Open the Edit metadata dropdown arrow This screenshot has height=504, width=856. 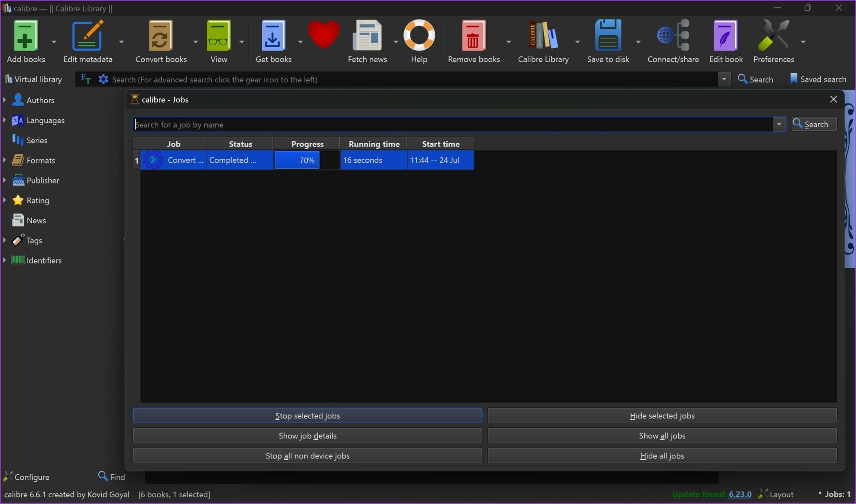click(121, 42)
